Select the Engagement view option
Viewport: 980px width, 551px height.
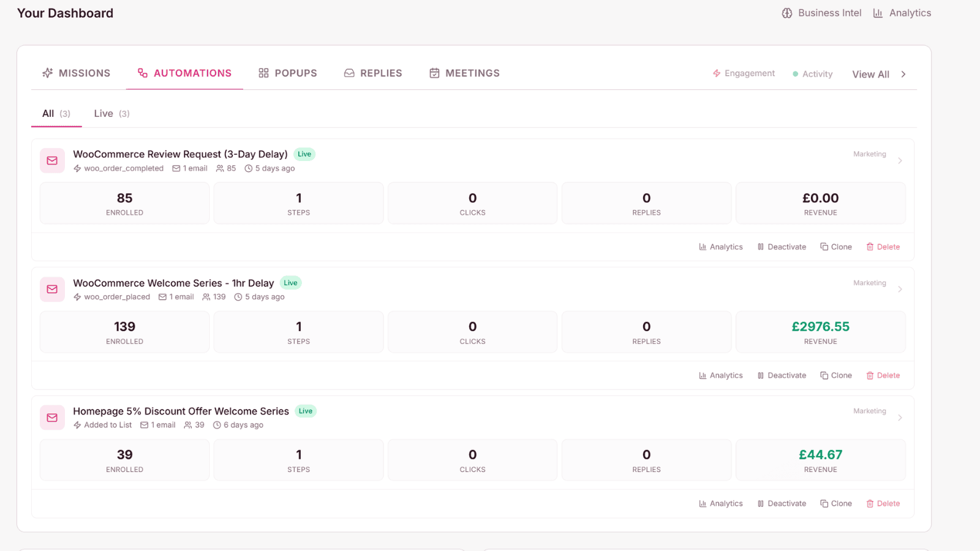coord(744,73)
